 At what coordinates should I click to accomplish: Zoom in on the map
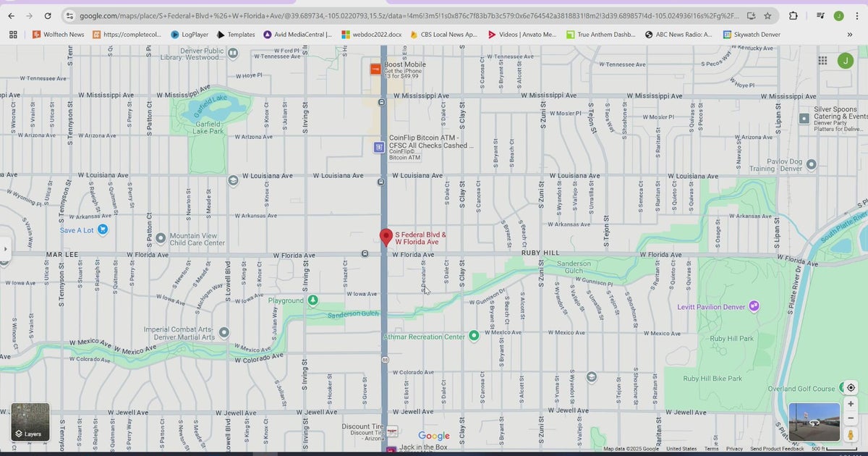pyautogui.click(x=851, y=404)
